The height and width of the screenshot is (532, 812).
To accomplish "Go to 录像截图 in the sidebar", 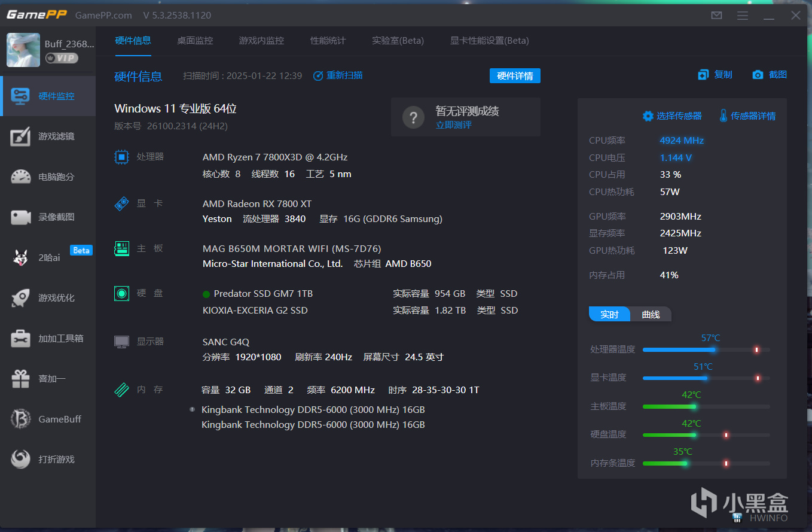I will point(48,217).
